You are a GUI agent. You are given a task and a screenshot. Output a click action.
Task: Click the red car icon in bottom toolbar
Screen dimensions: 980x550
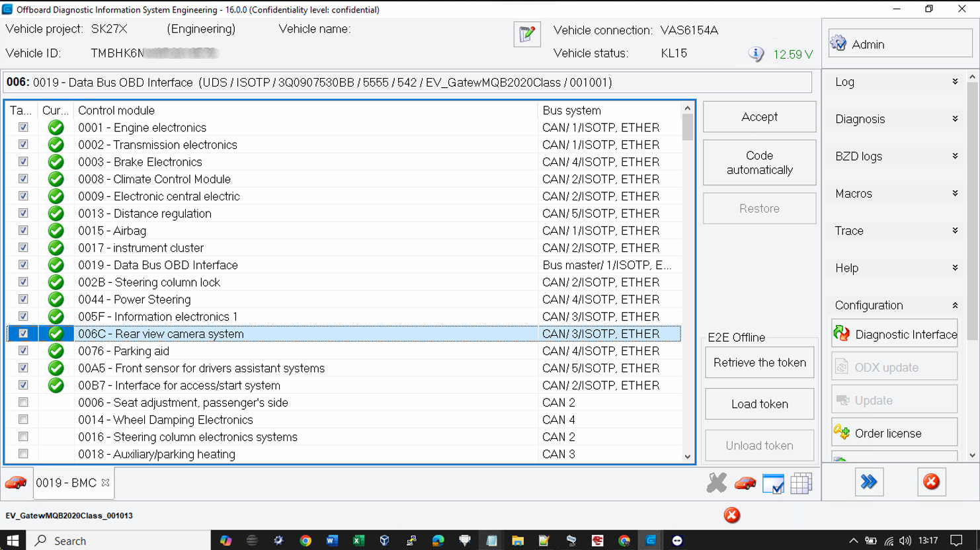pyautogui.click(x=745, y=483)
